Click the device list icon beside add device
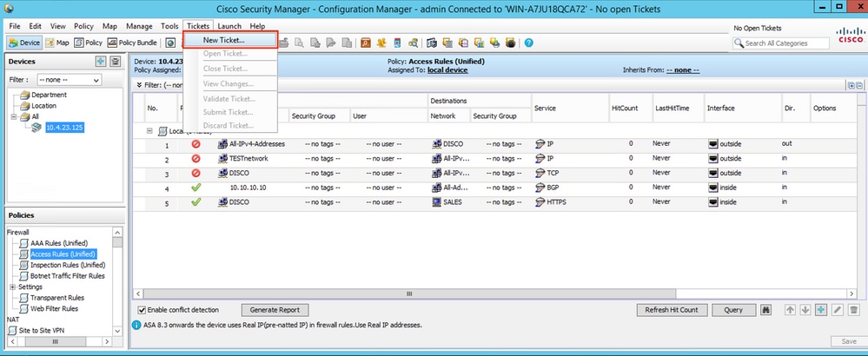 116,62
